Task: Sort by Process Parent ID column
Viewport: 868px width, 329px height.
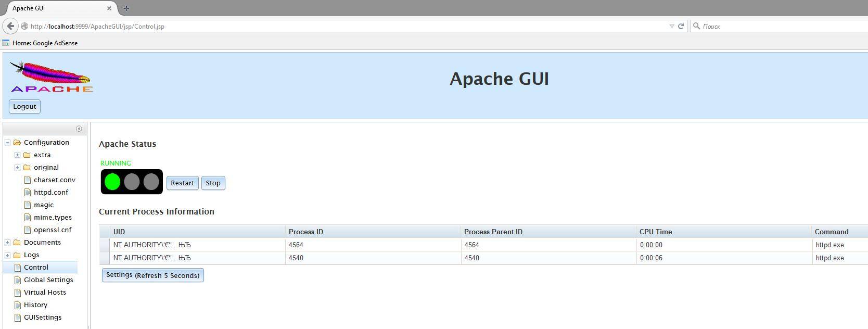Action: click(x=548, y=232)
